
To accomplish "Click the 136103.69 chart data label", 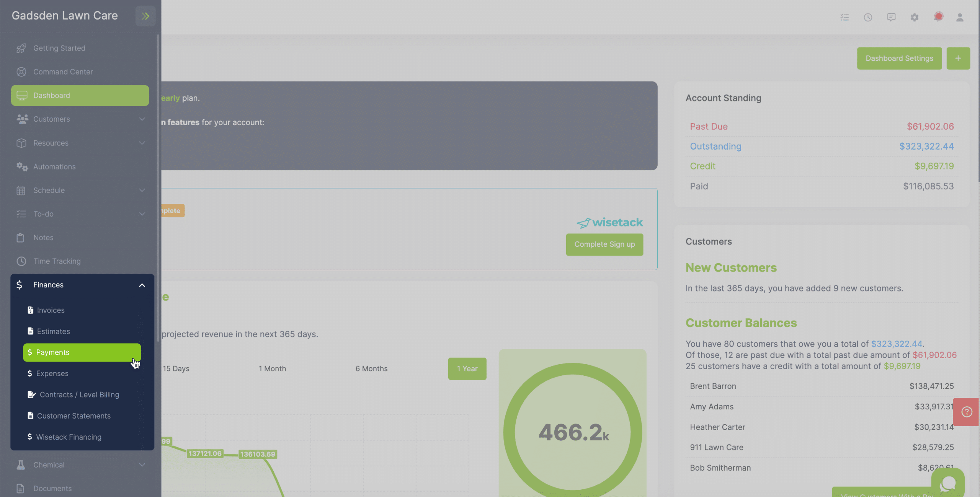I will [258, 455].
